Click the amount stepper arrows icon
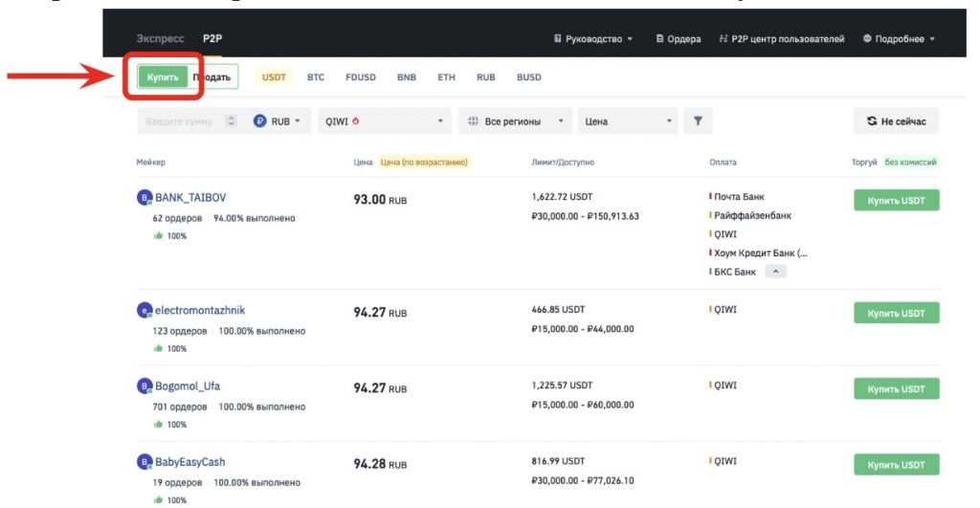Viewport: 980px width, 508px height. [x=231, y=121]
